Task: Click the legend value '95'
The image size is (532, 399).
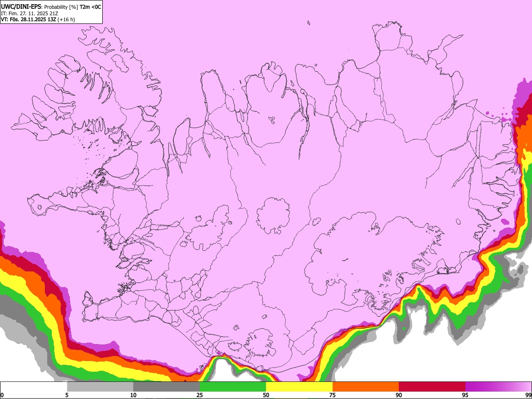Action: (465, 395)
